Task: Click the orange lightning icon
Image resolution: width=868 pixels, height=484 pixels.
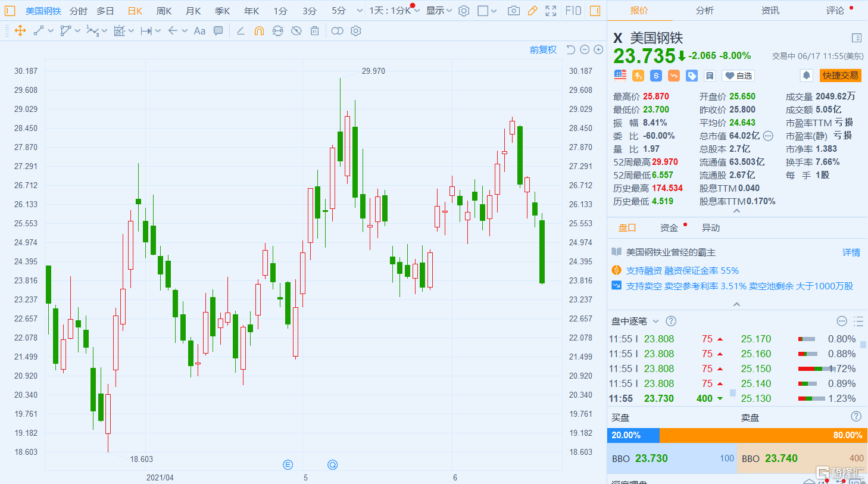Action: [x=638, y=76]
